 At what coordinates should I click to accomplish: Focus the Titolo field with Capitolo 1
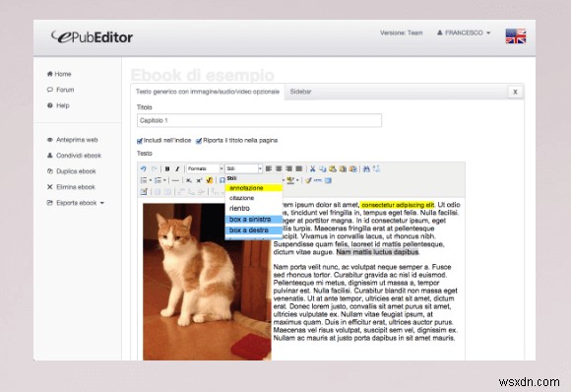click(259, 120)
